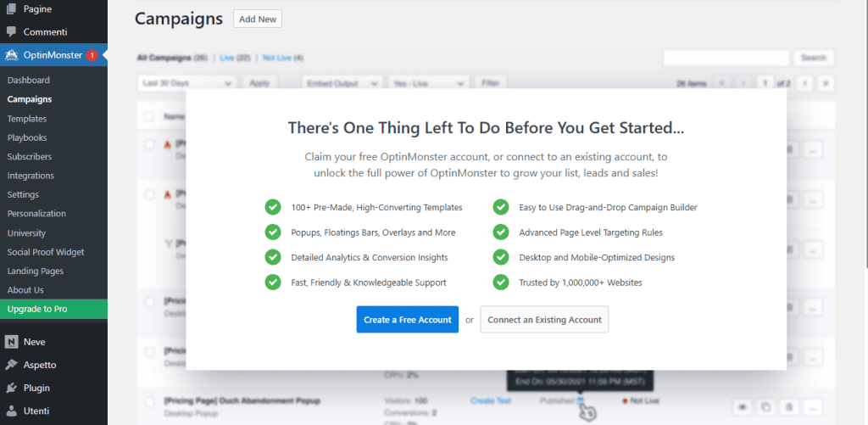Open Dashboard in OptinMonster submenu
The height and width of the screenshot is (425, 868).
[29, 81]
